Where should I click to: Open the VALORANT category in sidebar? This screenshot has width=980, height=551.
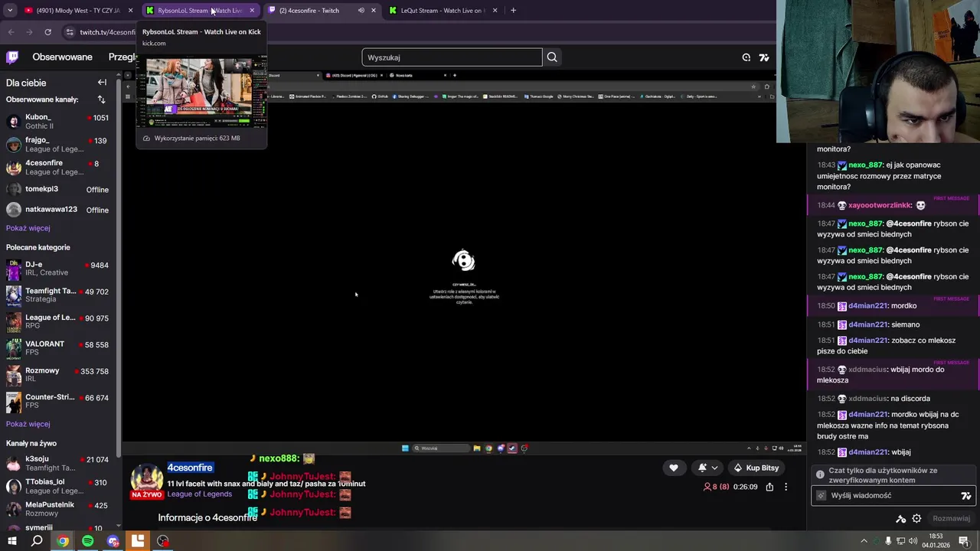(58, 348)
